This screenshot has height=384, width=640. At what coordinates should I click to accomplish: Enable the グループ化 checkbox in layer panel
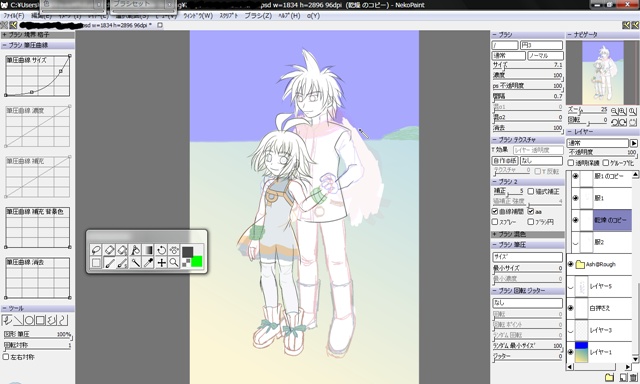[x=606, y=162]
